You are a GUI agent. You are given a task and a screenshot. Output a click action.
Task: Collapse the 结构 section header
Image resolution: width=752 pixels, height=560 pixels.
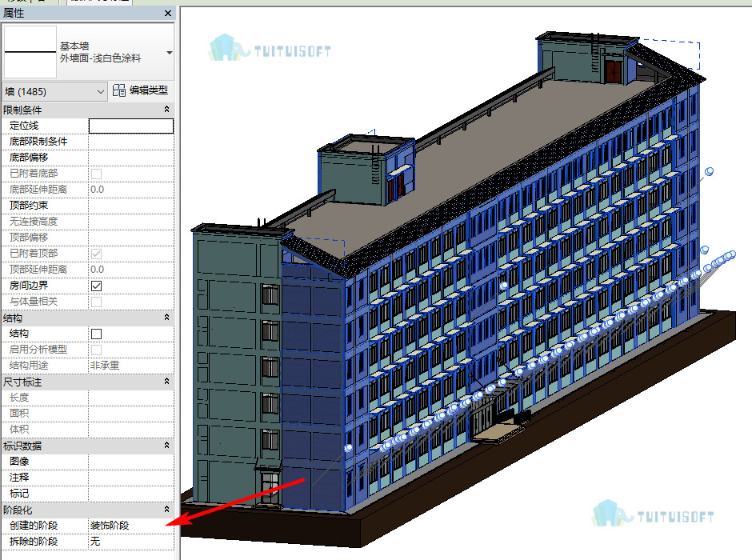(166, 318)
